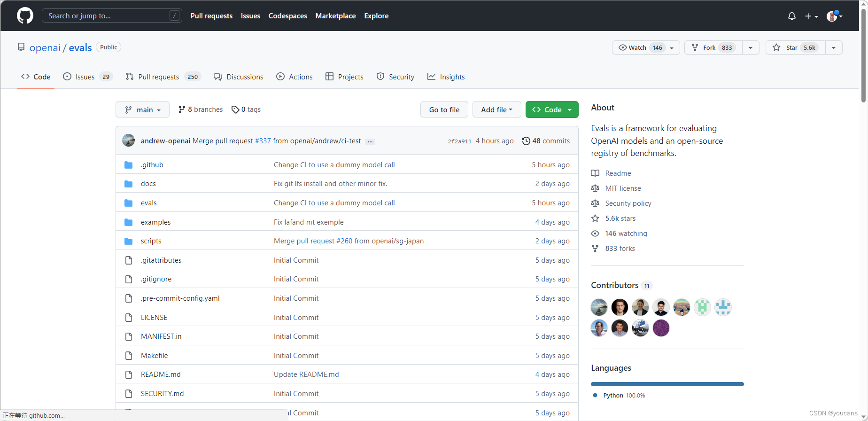Open Issues in the top navigation
Image resolution: width=868 pixels, height=421 pixels.
tap(250, 16)
